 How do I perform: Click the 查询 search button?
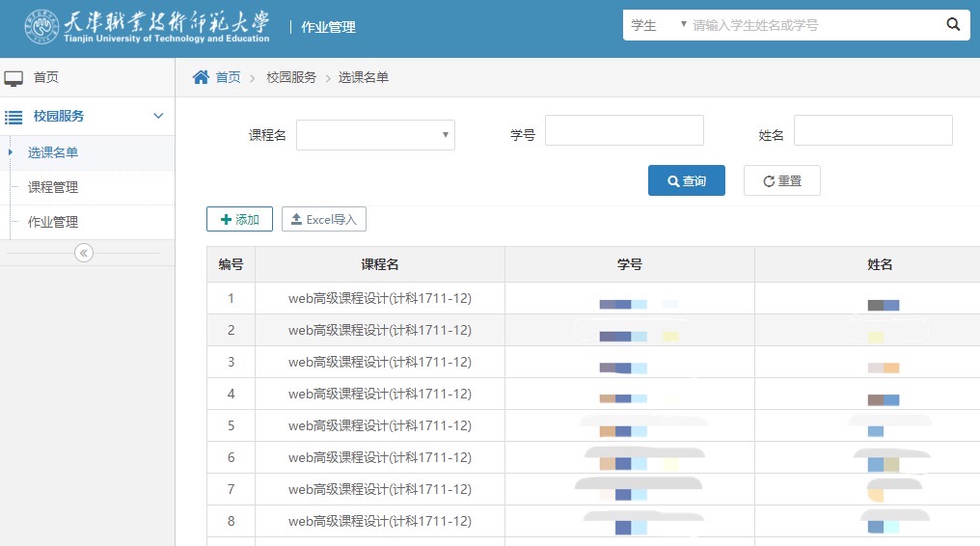[686, 180]
